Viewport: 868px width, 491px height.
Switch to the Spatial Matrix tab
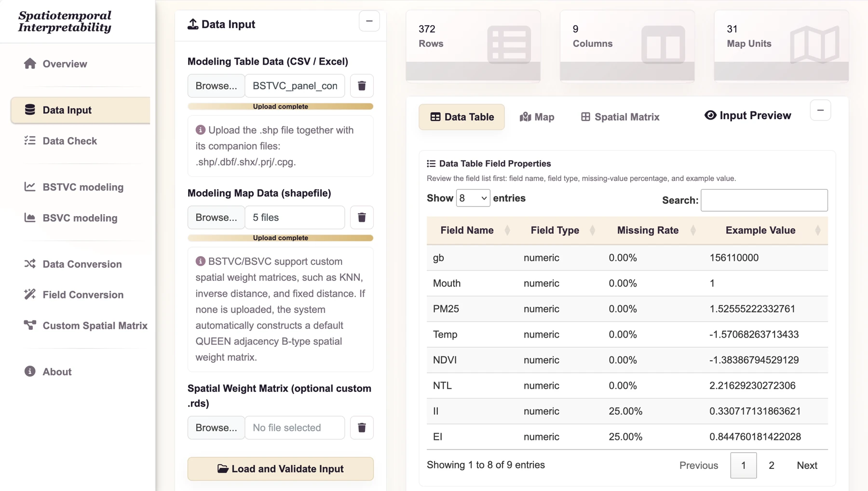coord(620,117)
